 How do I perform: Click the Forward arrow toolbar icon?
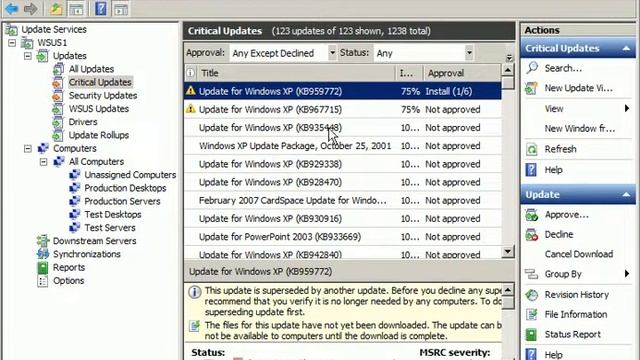click(x=31, y=9)
